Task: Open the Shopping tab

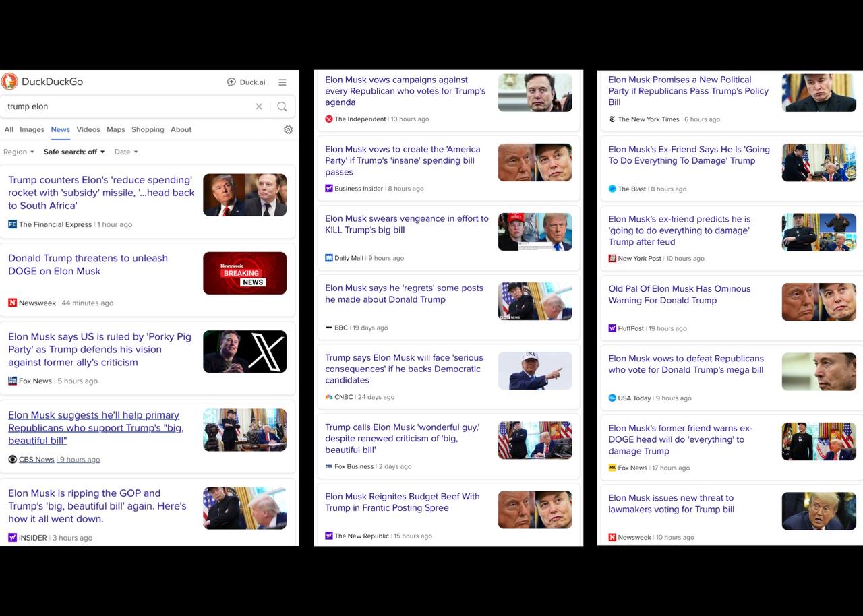Action: tap(148, 130)
